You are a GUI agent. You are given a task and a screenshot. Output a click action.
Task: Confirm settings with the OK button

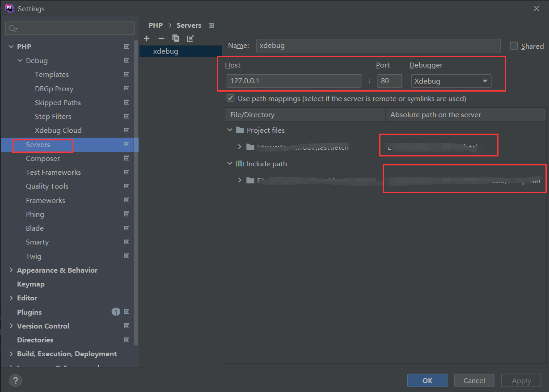[427, 380]
